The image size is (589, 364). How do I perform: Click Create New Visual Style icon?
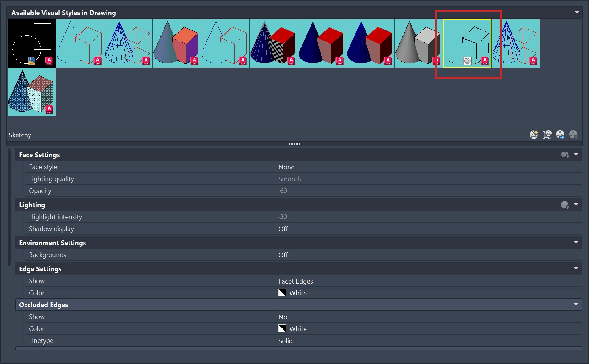(533, 135)
